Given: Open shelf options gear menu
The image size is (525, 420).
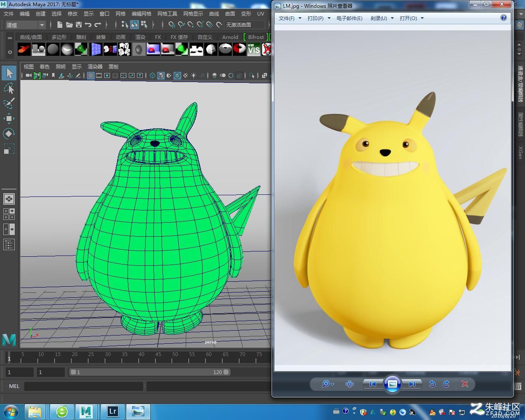Looking at the screenshot, I should [x=10, y=52].
